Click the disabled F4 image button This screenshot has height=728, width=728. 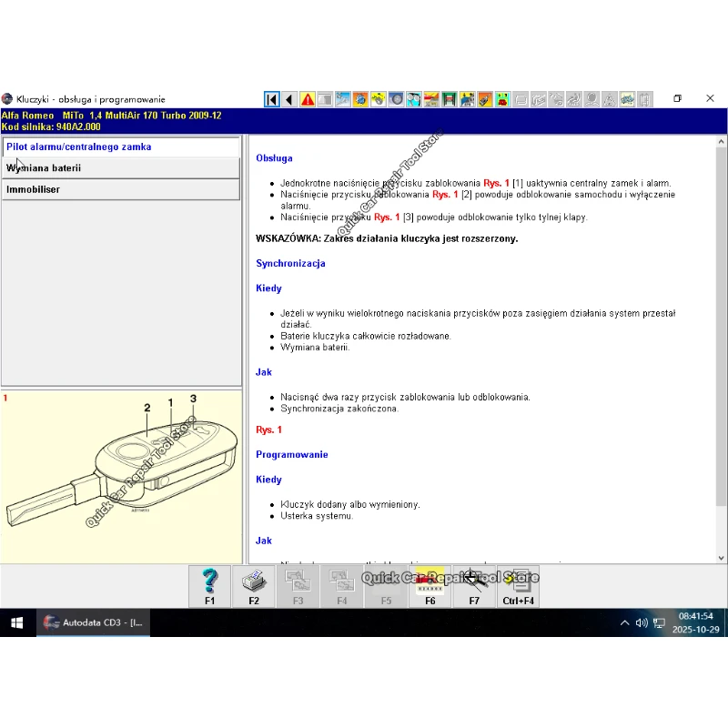pyautogui.click(x=342, y=586)
